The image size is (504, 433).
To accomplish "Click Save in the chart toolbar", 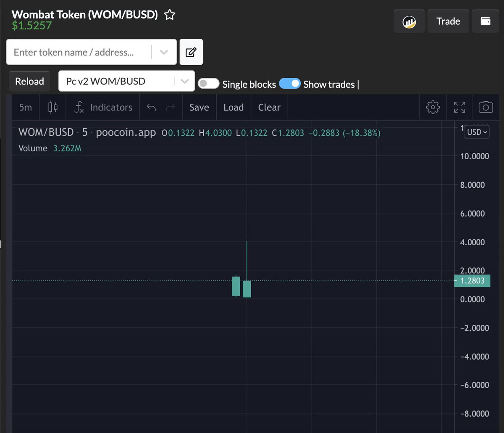I will coord(199,108).
